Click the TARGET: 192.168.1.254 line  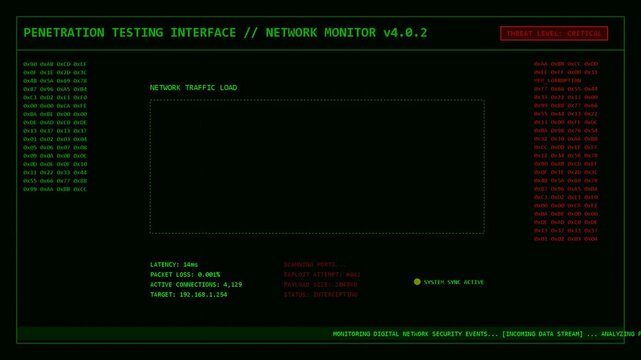[188, 295]
